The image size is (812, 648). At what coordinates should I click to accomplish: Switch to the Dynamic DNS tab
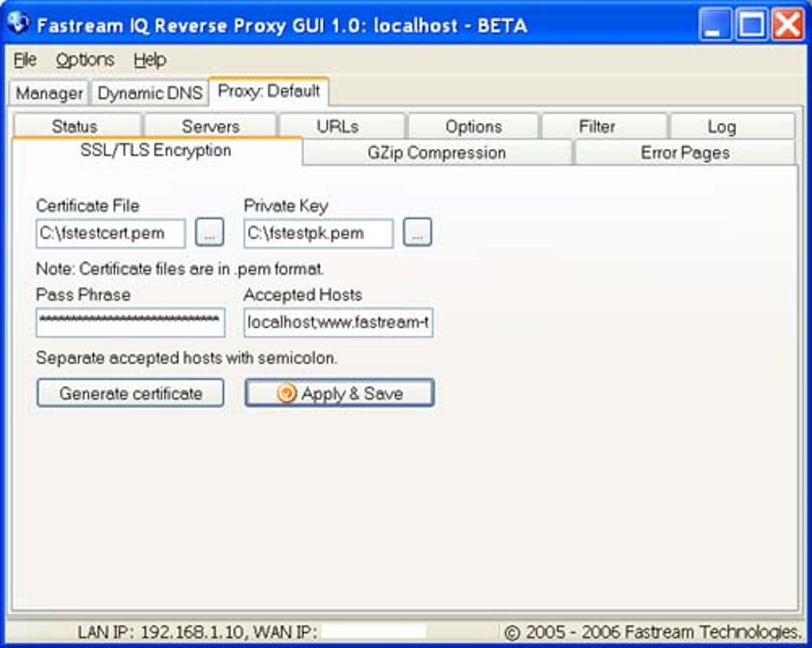(150, 93)
